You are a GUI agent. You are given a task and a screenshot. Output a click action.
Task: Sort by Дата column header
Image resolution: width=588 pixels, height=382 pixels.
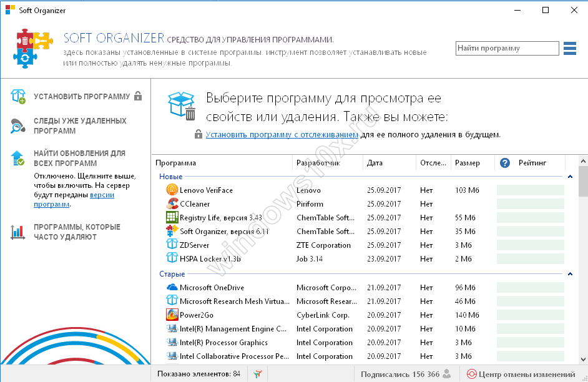(x=375, y=163)
